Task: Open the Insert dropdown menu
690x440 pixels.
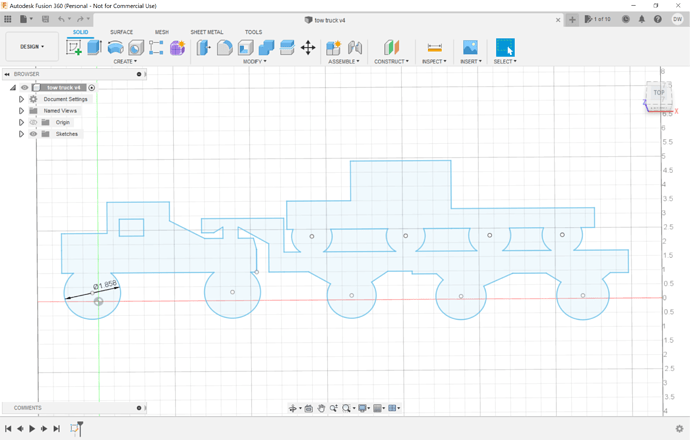Action: [471, 62]
